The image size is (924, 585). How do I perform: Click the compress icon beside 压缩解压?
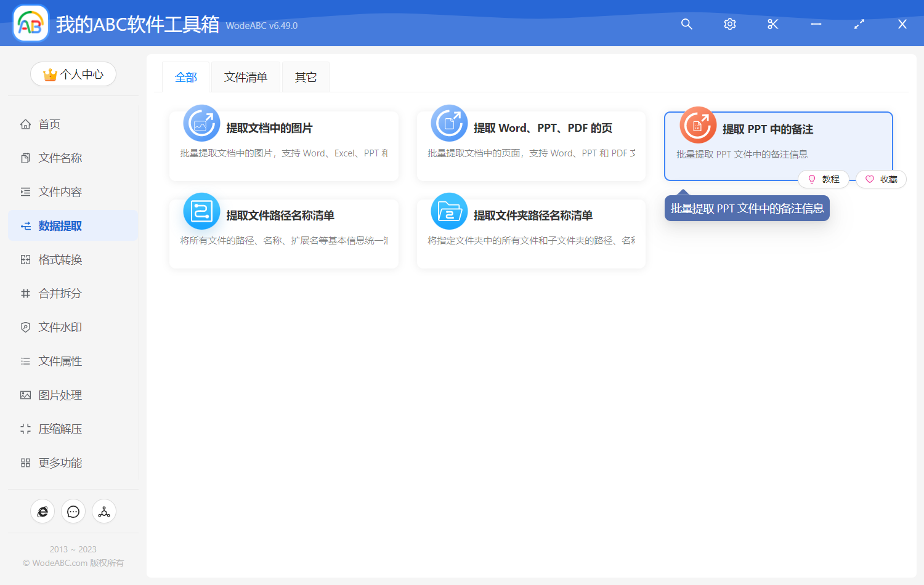[x=25, y=429]
